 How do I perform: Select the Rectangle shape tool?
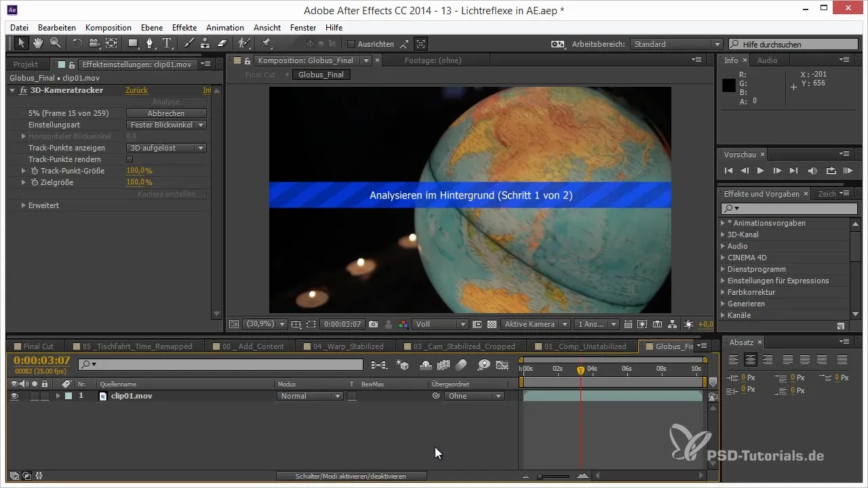tap(133, 43)
